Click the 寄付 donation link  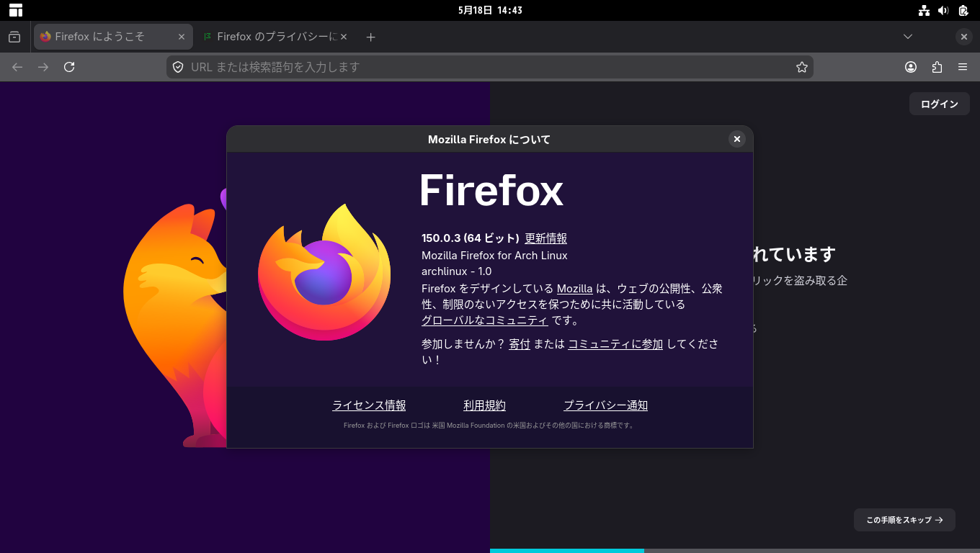click(520, 344)
